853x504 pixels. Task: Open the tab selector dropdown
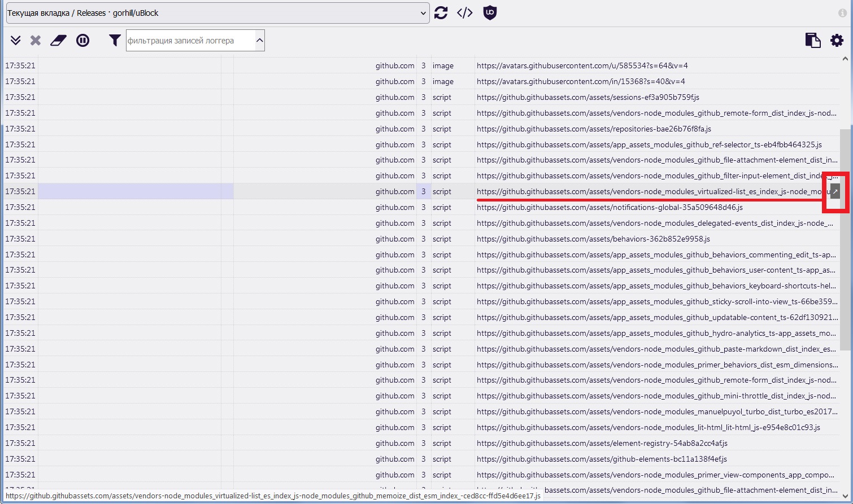coord(217,13)
